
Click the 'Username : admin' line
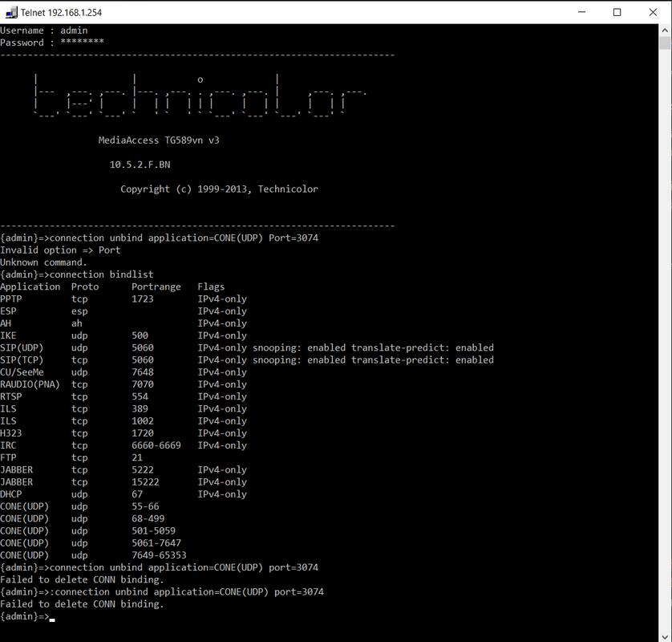point(44,30)
